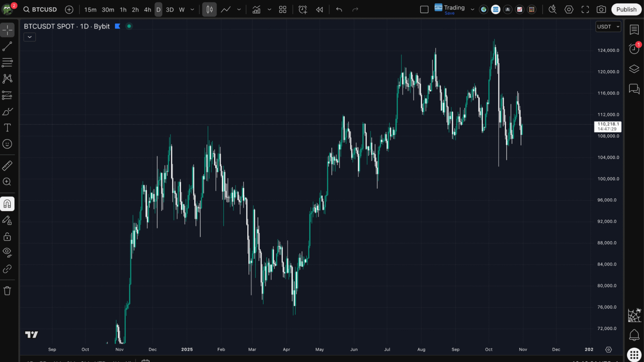Image resolution: width=644 pixels, height=362 pixels.
Task: Select the W weekly timeframe
Action: point(182,10)
